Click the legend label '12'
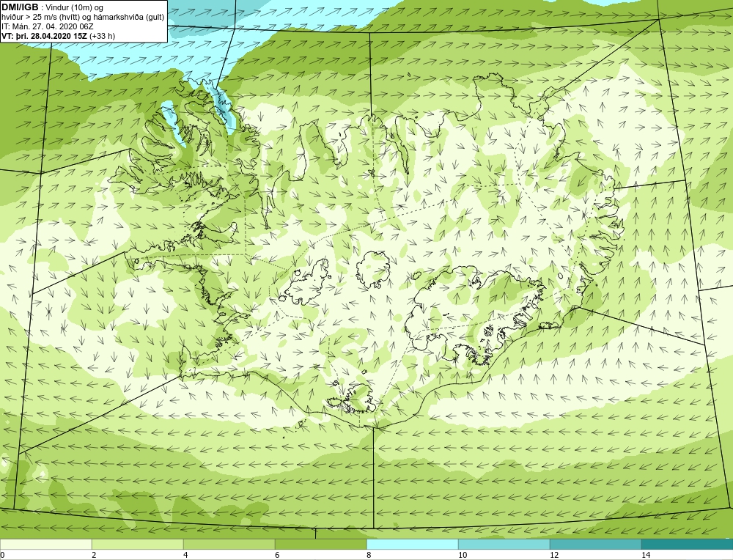Screen dimensions: 733x560 click(x=554, y=555)
